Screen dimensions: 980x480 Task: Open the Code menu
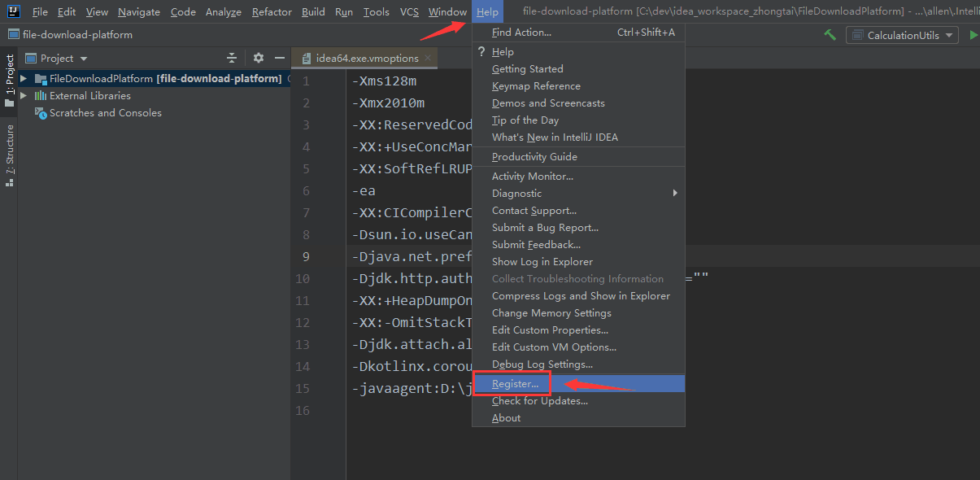183,12
